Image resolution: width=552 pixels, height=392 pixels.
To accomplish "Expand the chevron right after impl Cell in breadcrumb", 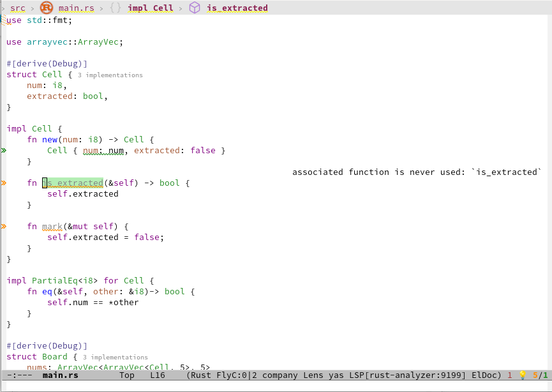I will 181,8.
